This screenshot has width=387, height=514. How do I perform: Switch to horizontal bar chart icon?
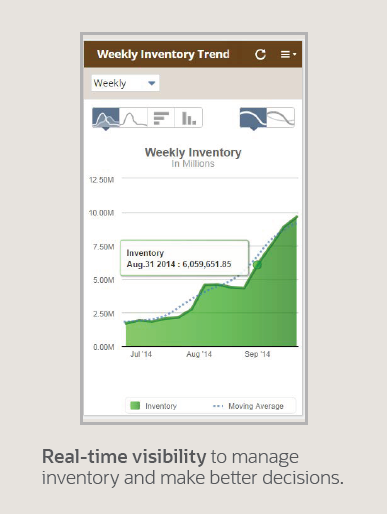(161, 118)
